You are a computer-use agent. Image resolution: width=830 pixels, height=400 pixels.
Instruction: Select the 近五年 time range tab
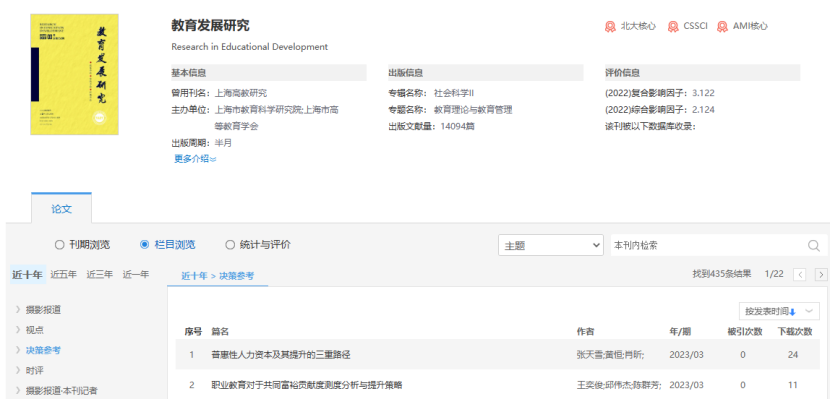click(64, 274)
